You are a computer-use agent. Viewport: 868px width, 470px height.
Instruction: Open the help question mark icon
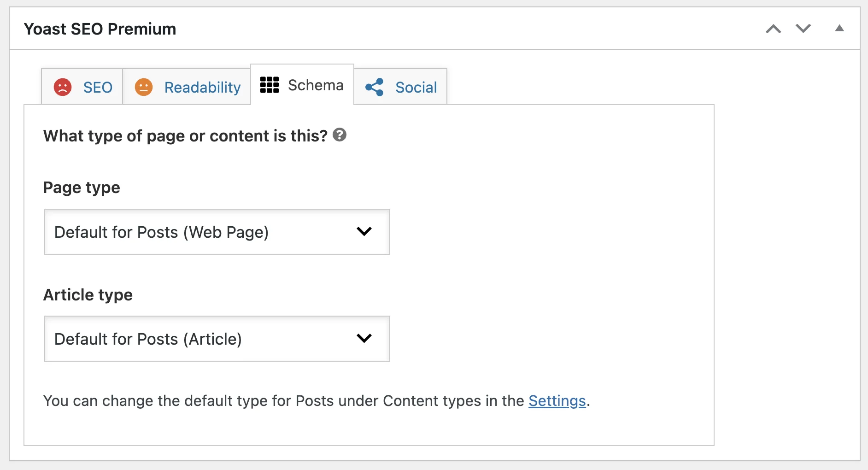pyautogui.click(x=340, y=135)
